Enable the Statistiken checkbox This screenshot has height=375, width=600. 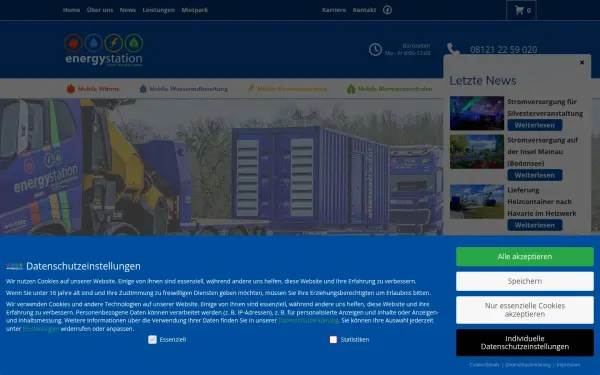pyautogui.click(x=333, y=339)
